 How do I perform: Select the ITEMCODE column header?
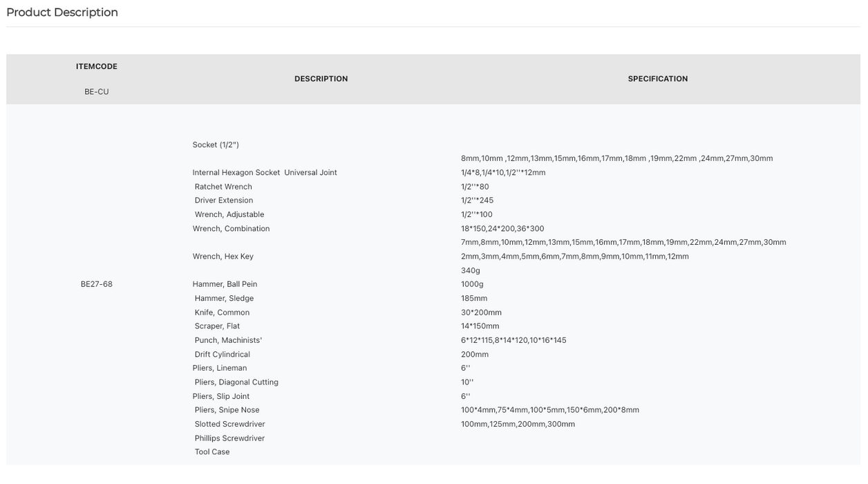click(97, 66)
